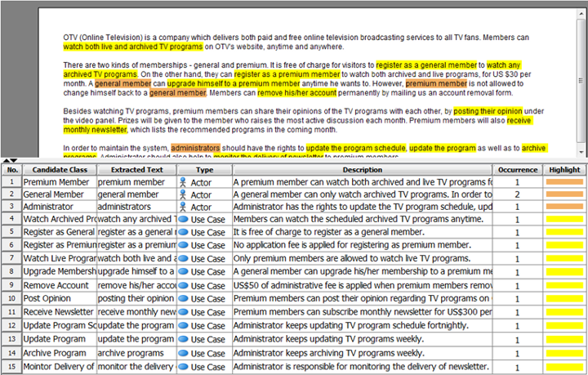Click the Occurrence column header
The image size is (588, 375).
pyautogui.click(x=518, y=170)
